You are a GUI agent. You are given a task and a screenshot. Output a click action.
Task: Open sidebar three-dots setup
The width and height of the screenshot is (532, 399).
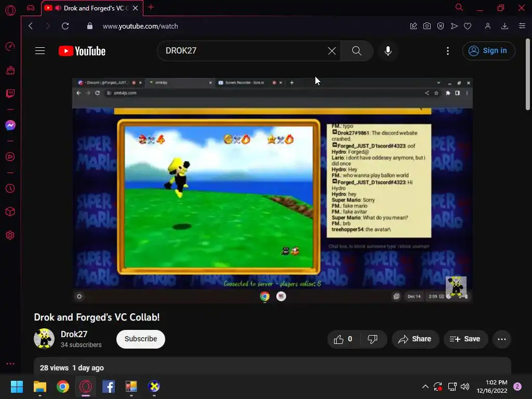click(x=10, y=364)
